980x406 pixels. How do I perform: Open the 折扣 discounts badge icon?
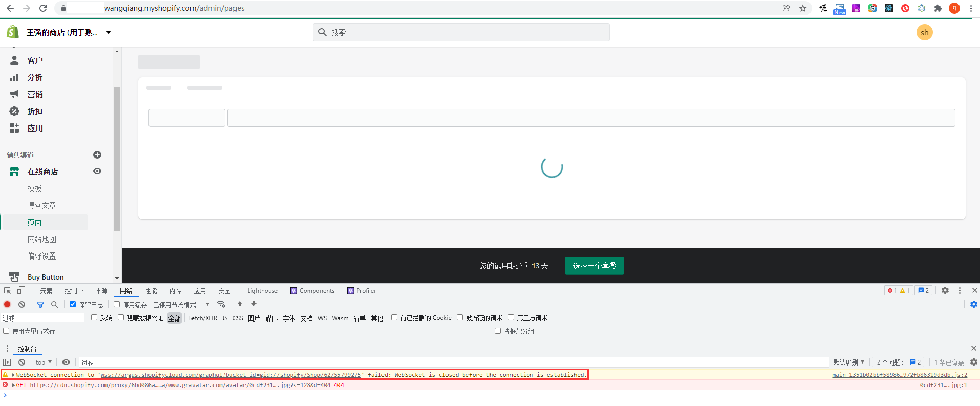(14, 111)
